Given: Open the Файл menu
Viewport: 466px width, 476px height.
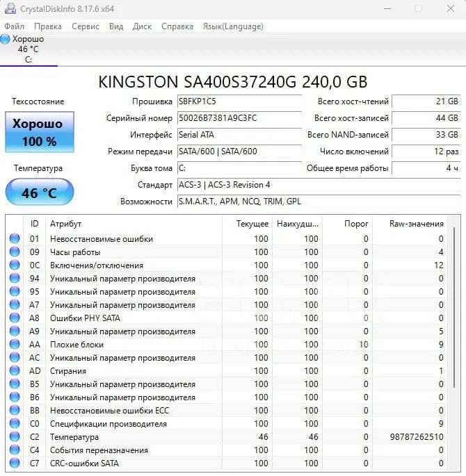Looking at the screenshot, I should tap(15, 26).
